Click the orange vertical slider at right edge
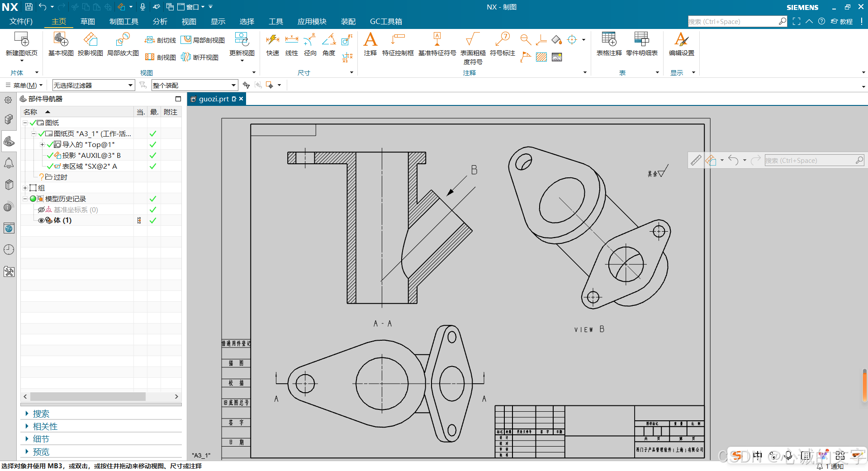Screen dimensions: 868x471 pos(864,385)
